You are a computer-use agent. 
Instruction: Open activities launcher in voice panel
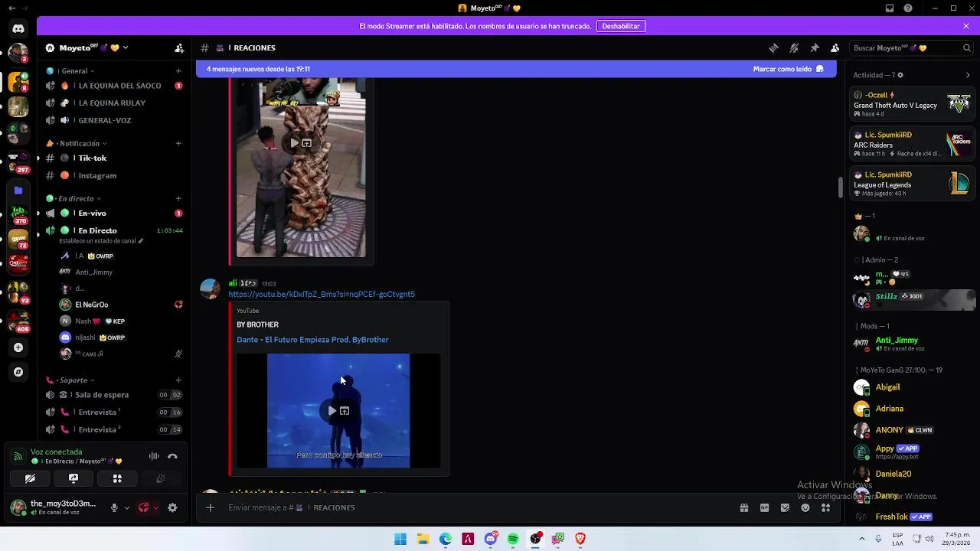pos(117,478)
